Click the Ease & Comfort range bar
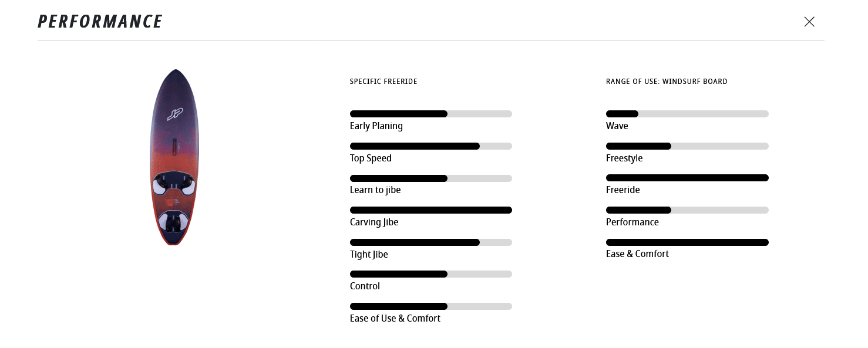The height and width of the screenshot is (348, 868). (687, 242)
